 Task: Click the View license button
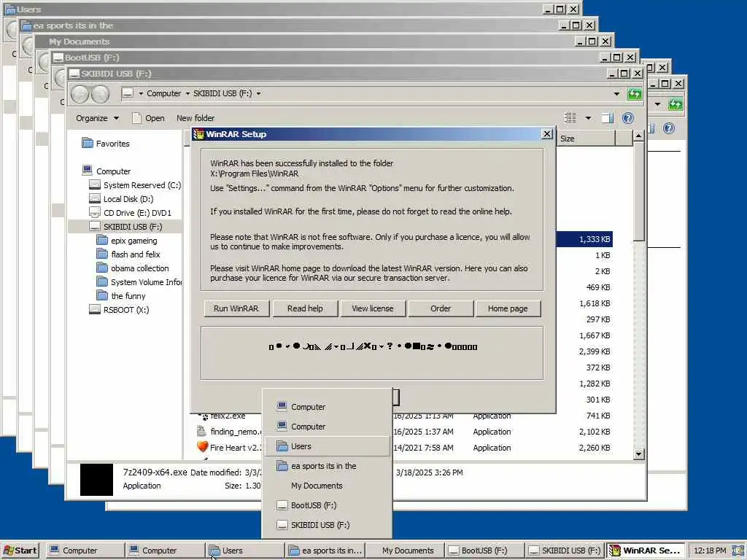(373, 308)
